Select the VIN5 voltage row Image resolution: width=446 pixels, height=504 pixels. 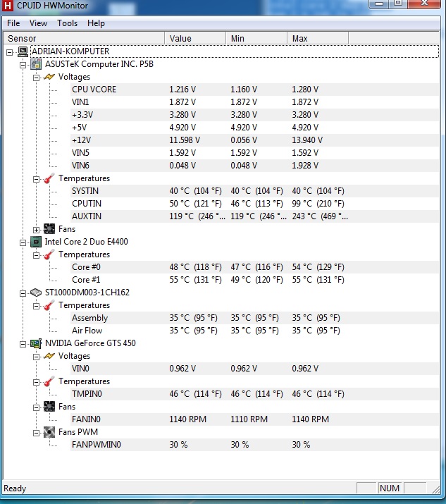tap(255, 153)
